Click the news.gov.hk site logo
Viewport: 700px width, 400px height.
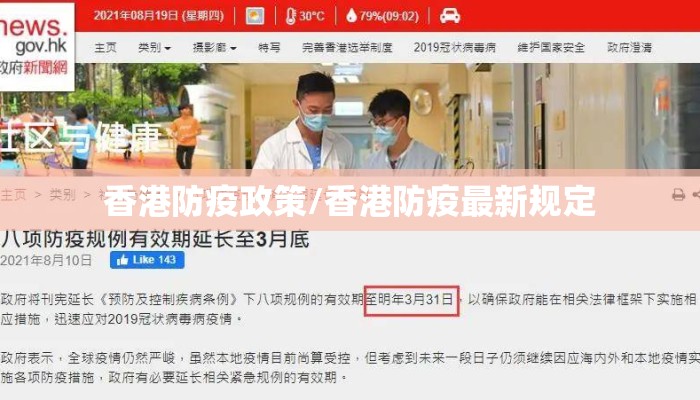[x=36, y=46]
